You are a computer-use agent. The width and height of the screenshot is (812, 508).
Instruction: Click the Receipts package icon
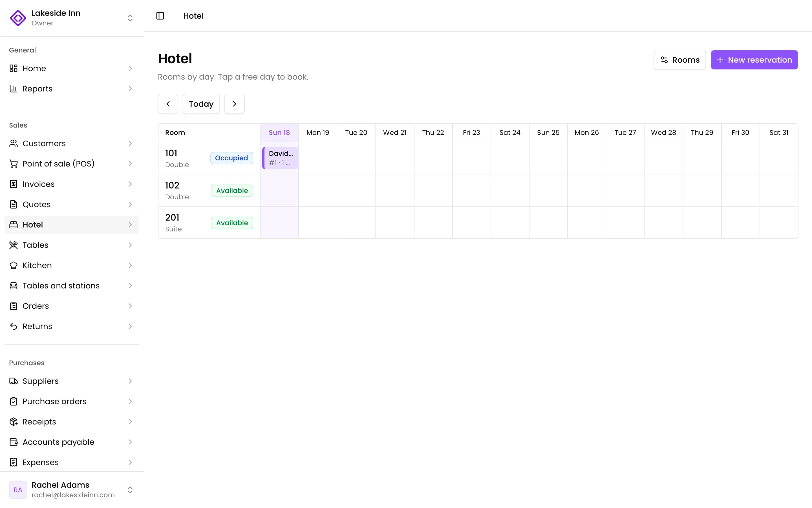[14, 422]
